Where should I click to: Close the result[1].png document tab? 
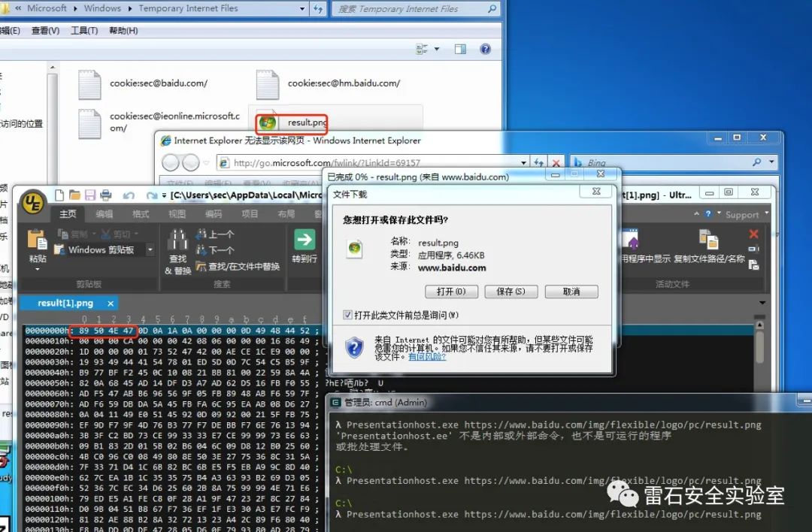tap(111, 304)
